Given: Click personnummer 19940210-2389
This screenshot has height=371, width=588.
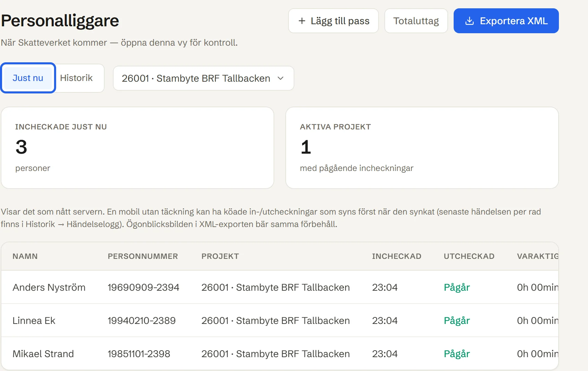Looking at the screenshot, I should point(142,320).
